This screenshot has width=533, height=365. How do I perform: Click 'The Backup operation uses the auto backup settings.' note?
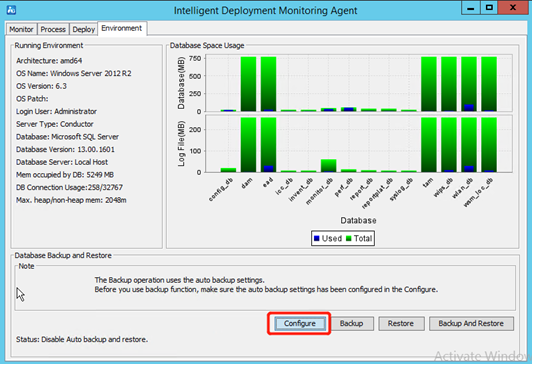click(179, 280)
